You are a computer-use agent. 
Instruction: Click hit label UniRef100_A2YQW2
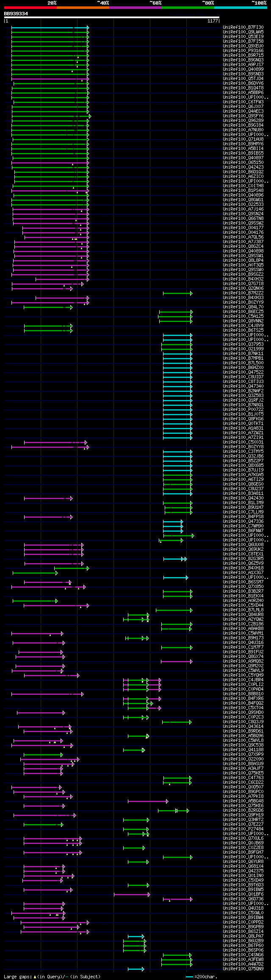[x=243, y=619]
